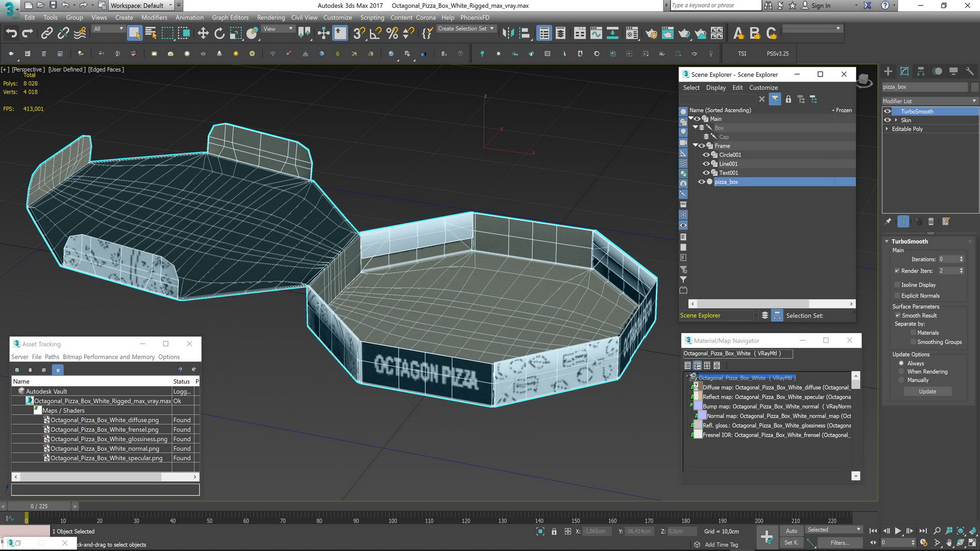This screenshot has height=551, width=980.
Task: Click the Undo arrow in the main toolbar
Action: pyautogui.click(x=11, y=33)
